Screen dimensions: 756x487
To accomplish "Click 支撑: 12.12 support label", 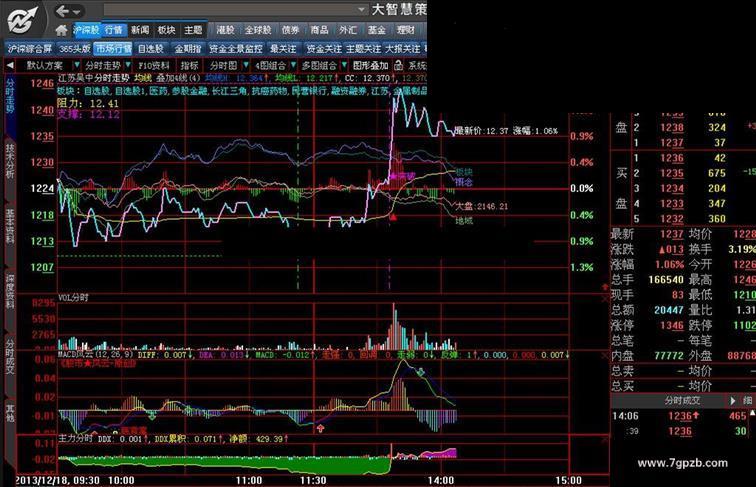I will (x=88, y=114).
